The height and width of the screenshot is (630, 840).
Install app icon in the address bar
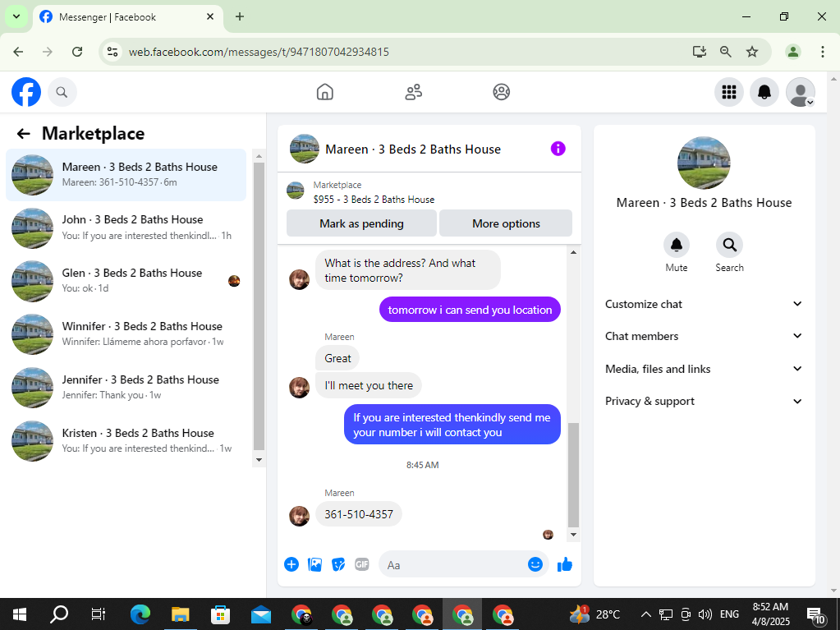pyautogui.click(x=699, y=52)
